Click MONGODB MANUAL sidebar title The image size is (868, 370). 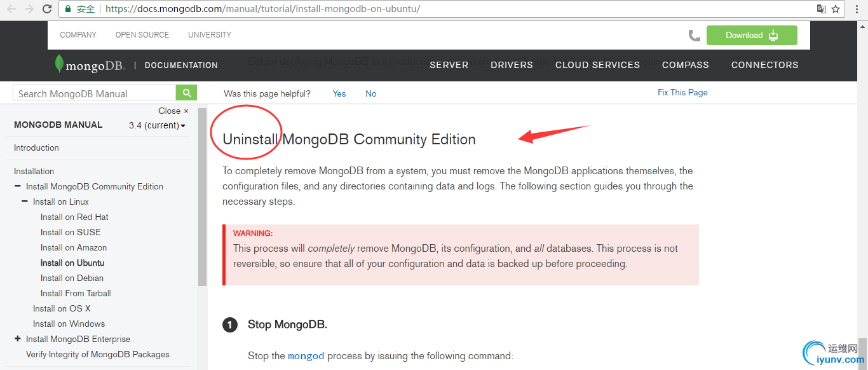tap(58, 125)
